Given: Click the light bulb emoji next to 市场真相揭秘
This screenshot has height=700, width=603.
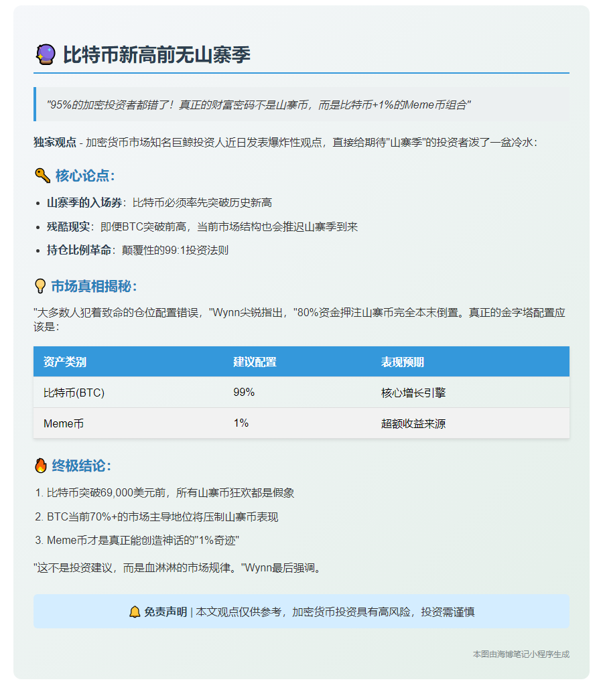Looking at the screenshot, I should point(40,286).
